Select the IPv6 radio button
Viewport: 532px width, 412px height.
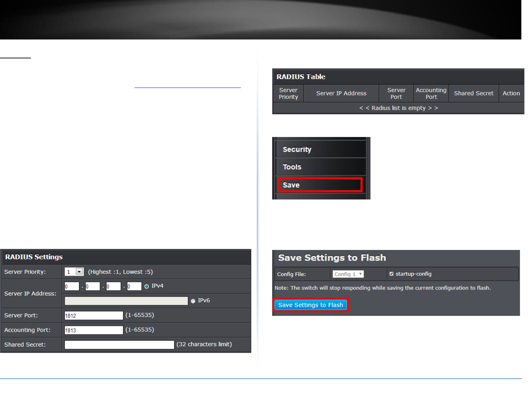(x=193, y=301)
